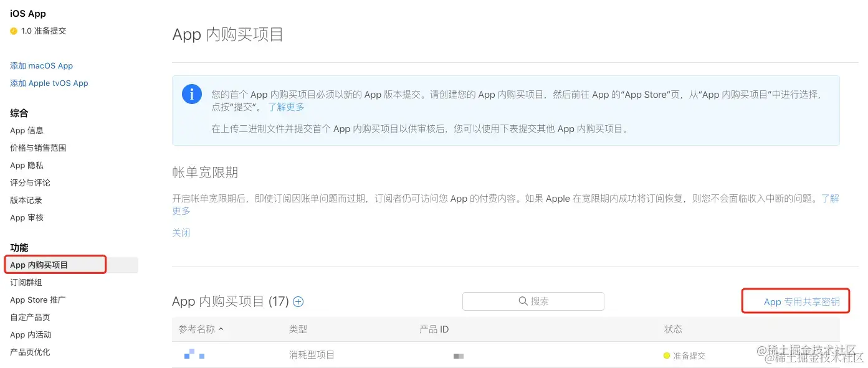Image resolution: width=868 pixels, height=368 pixels.
Task: Click the plus icon to add in-app purchase
Action: [298, 302]
